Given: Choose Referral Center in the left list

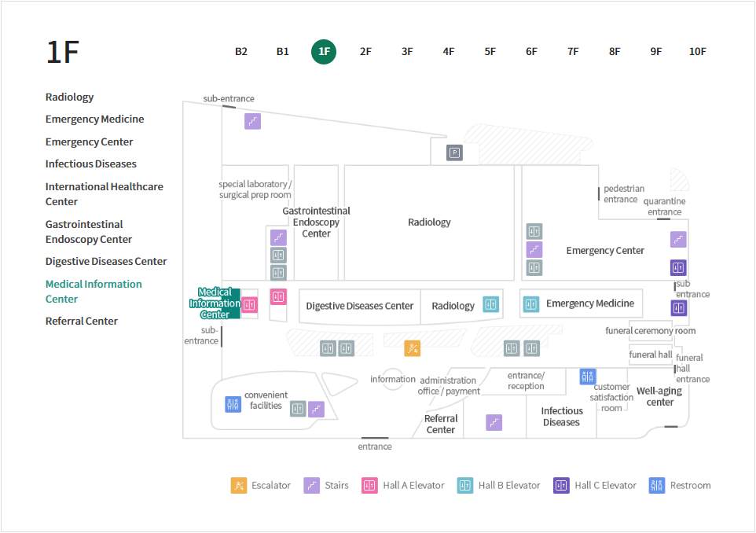Looking at the screenshot, I should pos(81,322).
